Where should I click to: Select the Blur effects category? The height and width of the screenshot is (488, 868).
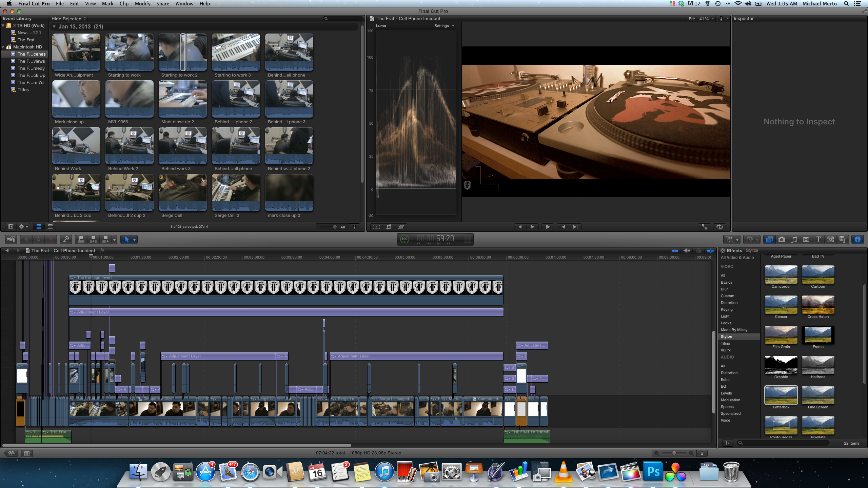724,289
